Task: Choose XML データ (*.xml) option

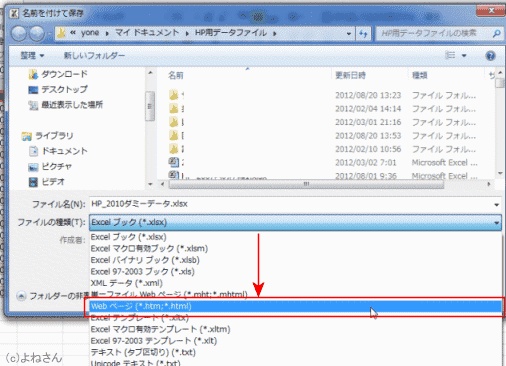Action: coord(295,283)
